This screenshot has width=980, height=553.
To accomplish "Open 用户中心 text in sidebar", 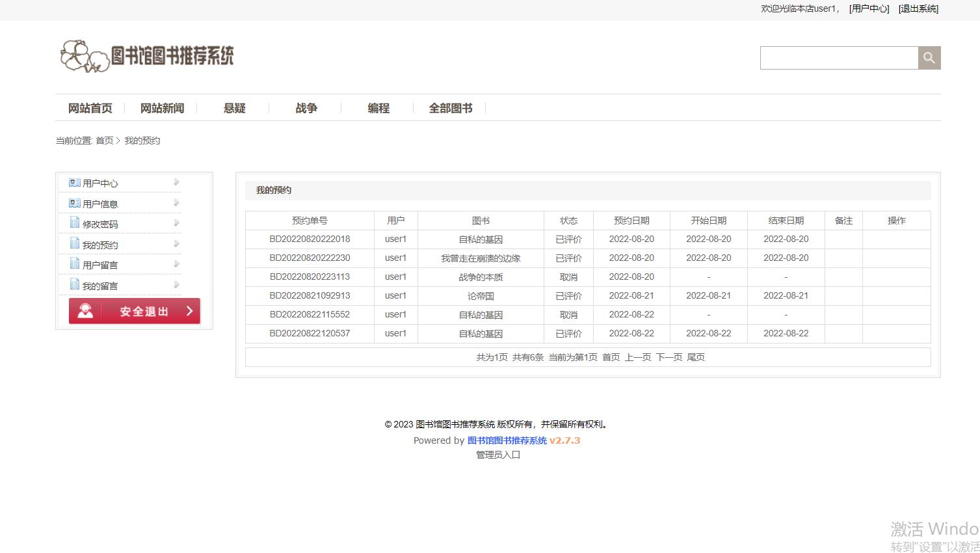I will tap(100, 183).
